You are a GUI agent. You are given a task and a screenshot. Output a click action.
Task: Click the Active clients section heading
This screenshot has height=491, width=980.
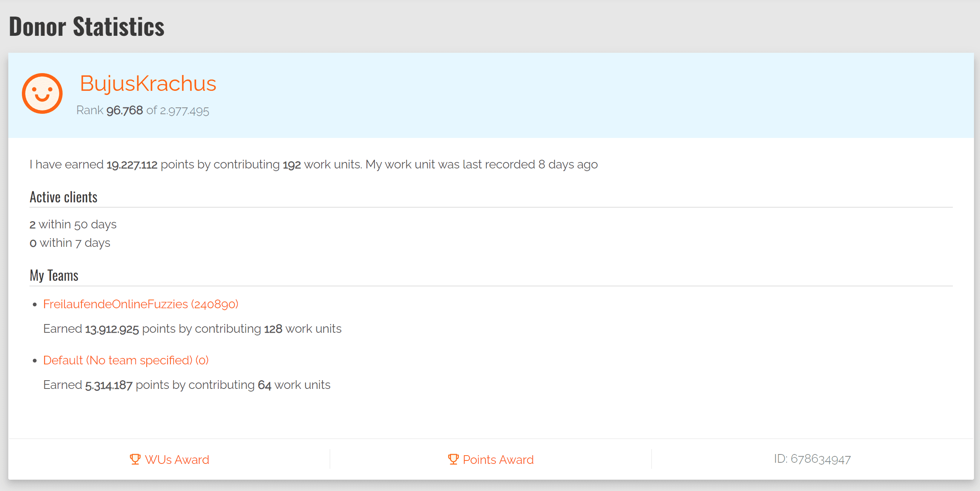click(63, 197)
